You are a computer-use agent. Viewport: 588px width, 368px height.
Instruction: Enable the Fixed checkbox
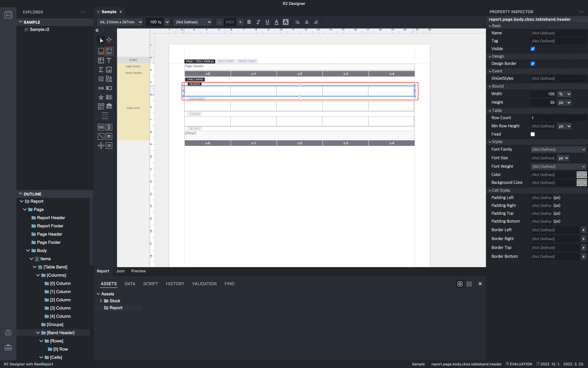pyautogui.click(x=533, y=134)
